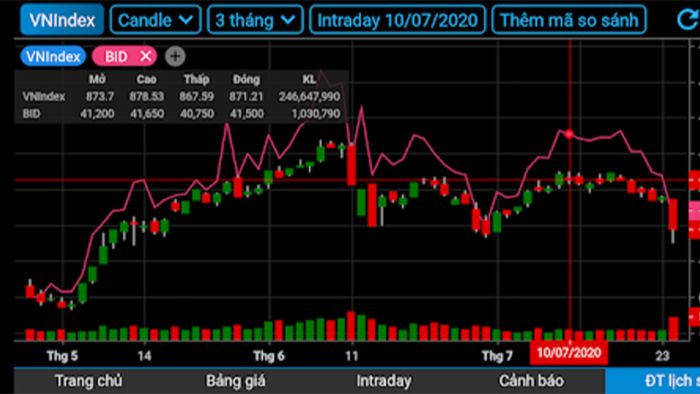This screenshot has height=394, width=700.
Task: Click the large red candle at June 11
Action: click(x=352, y=165)
